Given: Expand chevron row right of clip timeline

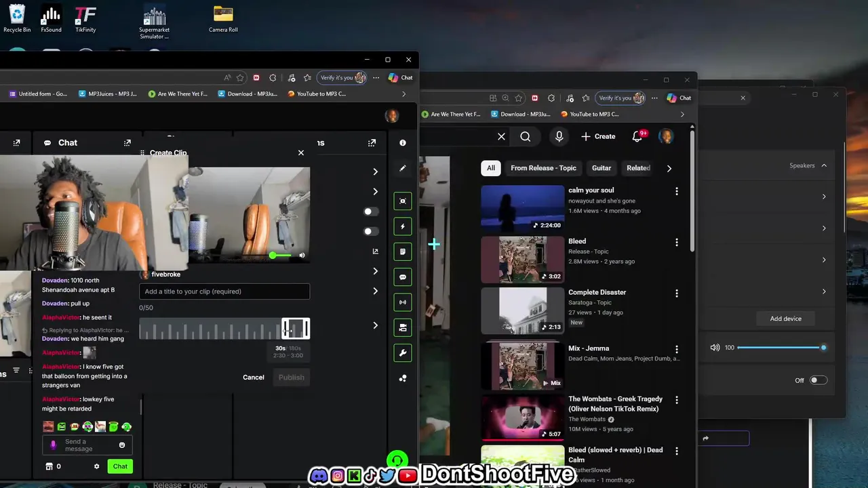Looking at the screenshot, I should pyautogui.click(x=375, y=325).
